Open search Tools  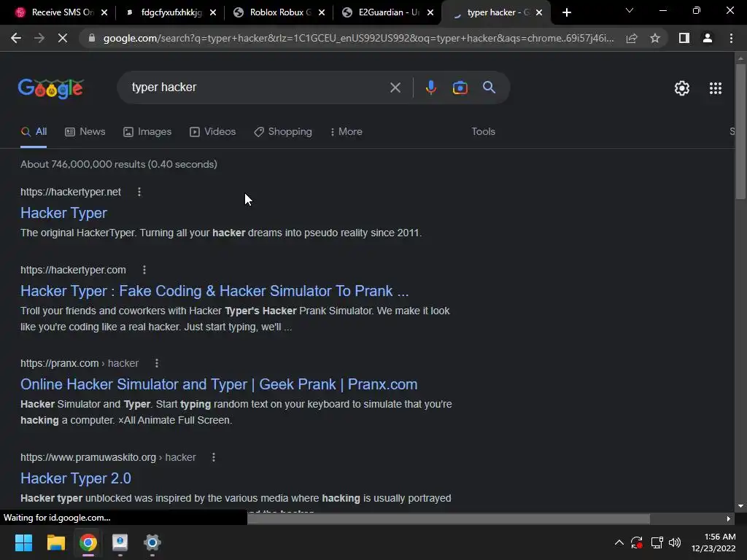483,132
